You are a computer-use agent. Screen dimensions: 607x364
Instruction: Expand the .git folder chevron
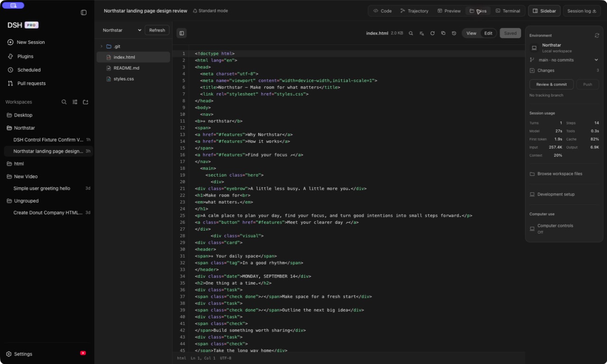101,46
